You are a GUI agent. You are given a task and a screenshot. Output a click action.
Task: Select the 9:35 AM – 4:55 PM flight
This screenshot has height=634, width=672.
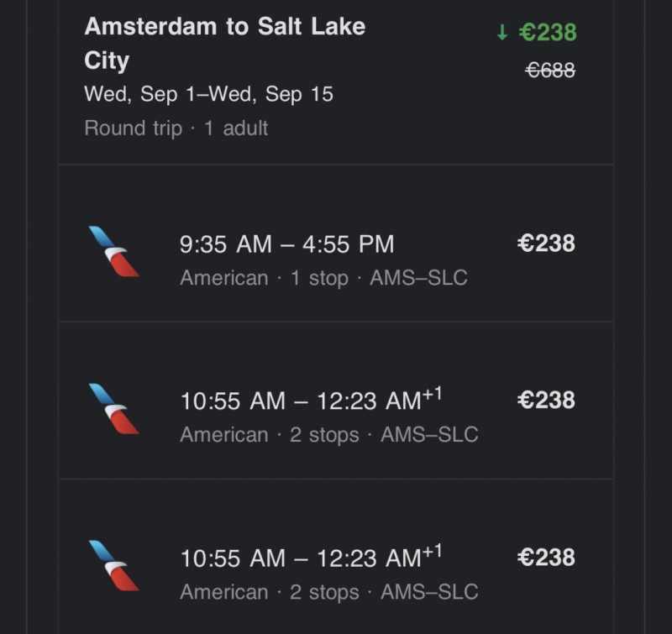tap(286, 244)
